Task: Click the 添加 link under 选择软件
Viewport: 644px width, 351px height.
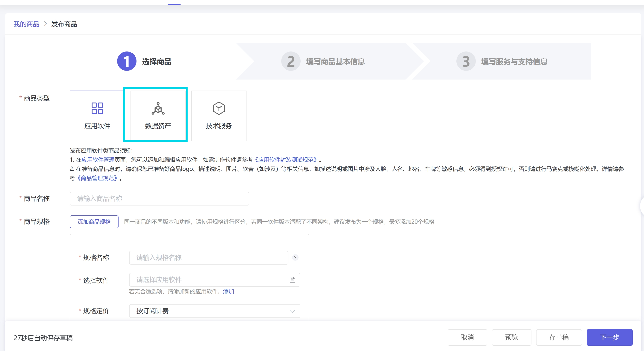Action: pyautogui.click(x=228, y=291)
